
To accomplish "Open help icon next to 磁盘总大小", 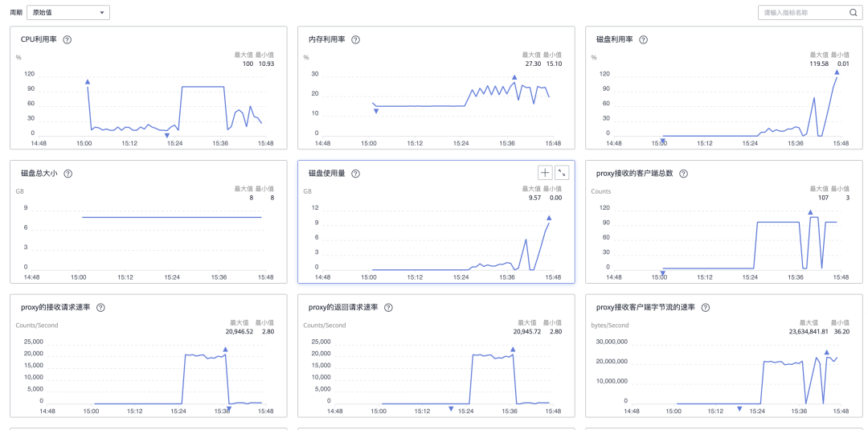I will 68,174.
